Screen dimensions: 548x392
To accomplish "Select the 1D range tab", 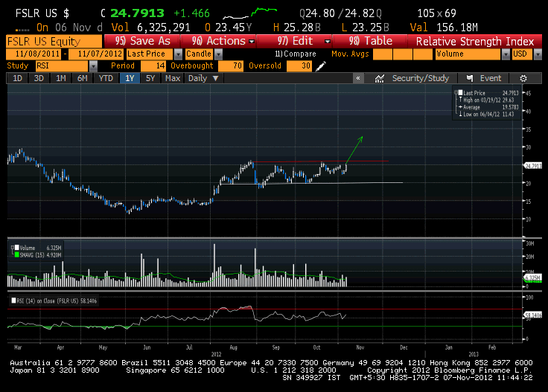I will [x=18, y=78].
